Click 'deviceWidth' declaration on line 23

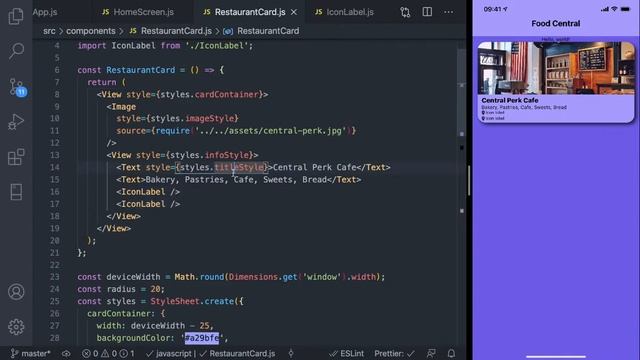pos(133,277)
